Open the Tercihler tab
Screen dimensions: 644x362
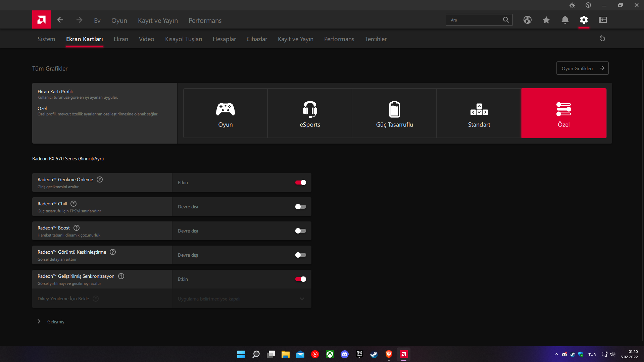tap(376, 39)
